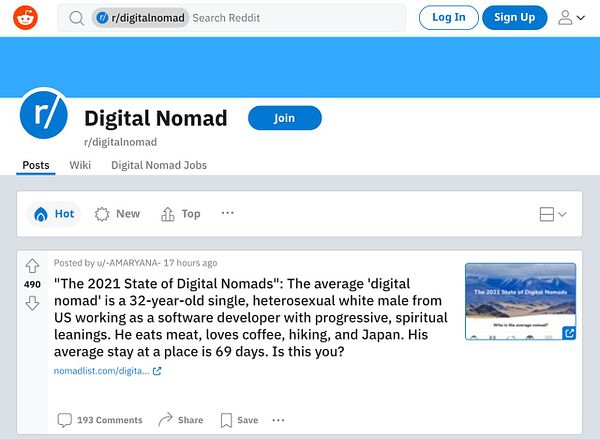Click the 490 vote score
Viewport: 600px width, 439px height.
pos(32,284)
